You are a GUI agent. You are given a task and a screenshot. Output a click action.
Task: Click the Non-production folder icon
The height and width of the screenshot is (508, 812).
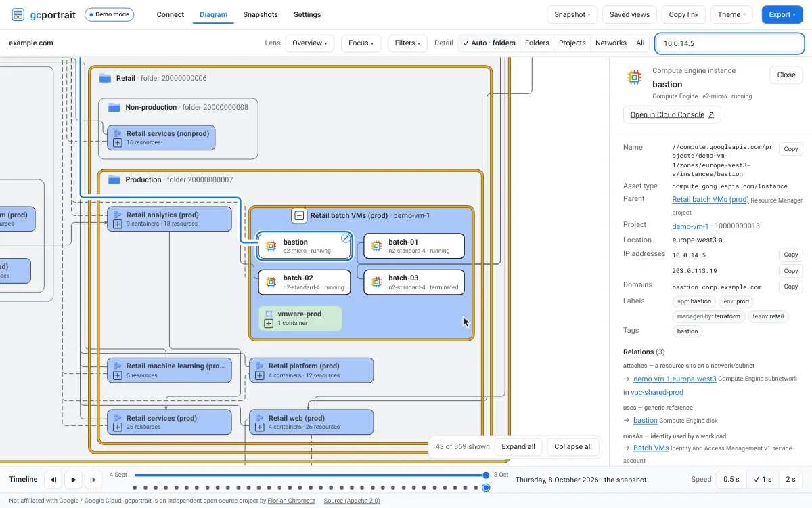114,107
